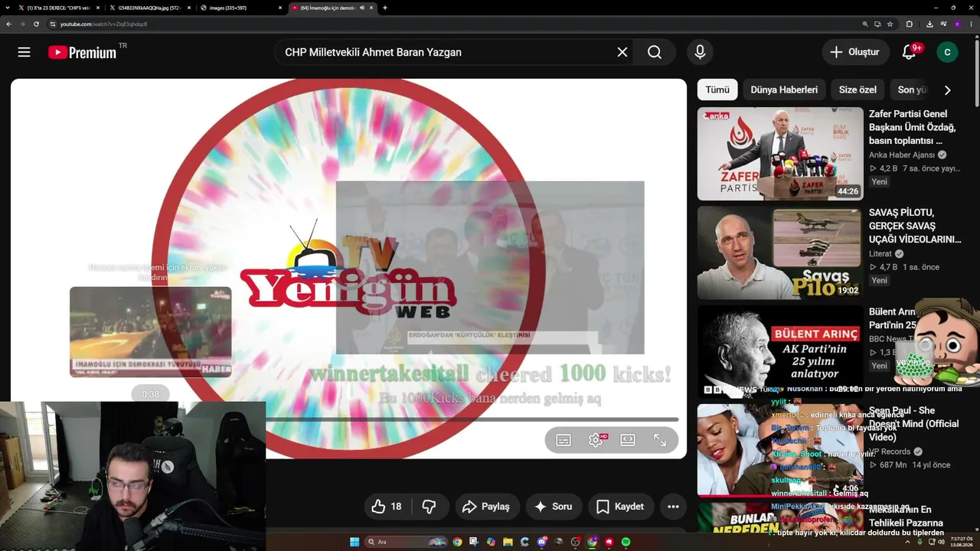Start voice search with the microphone icon
Screen dimensions: 980x551
pyautogui.click(x=700, y=52)
